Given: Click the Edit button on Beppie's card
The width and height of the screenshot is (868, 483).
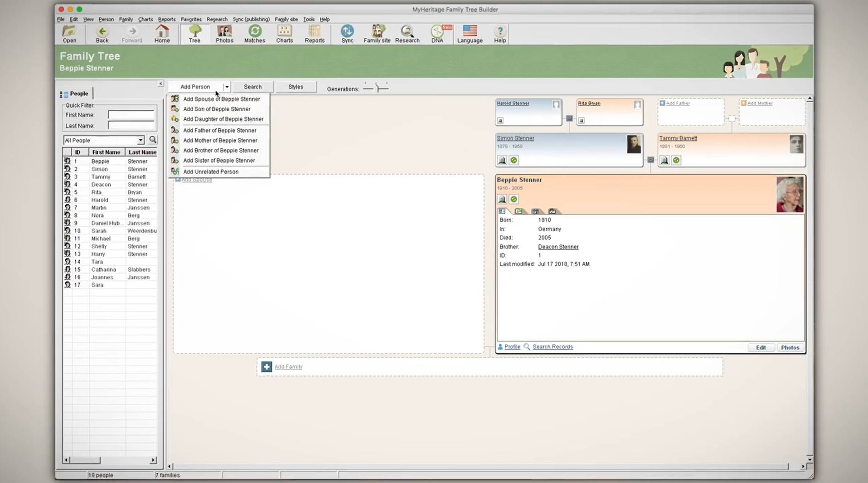Looking at the screenshot, I should point(761,348).
